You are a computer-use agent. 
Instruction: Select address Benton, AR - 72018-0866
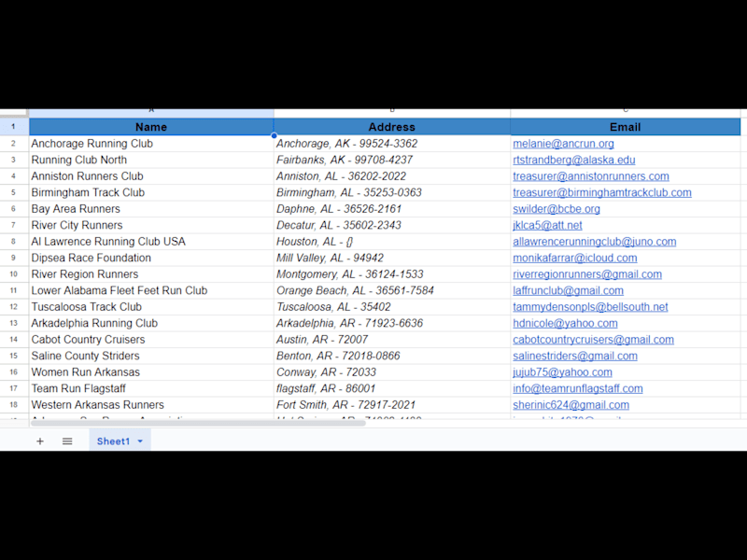click(391, 357)
